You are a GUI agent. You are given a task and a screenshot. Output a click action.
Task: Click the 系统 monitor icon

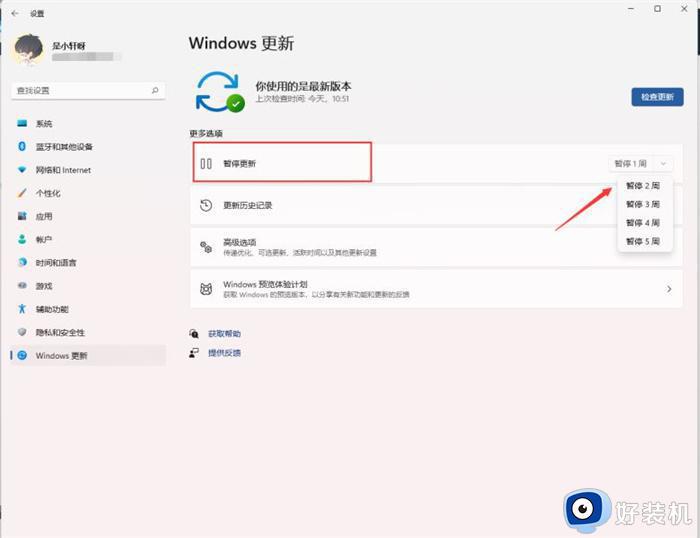(22, 123)
